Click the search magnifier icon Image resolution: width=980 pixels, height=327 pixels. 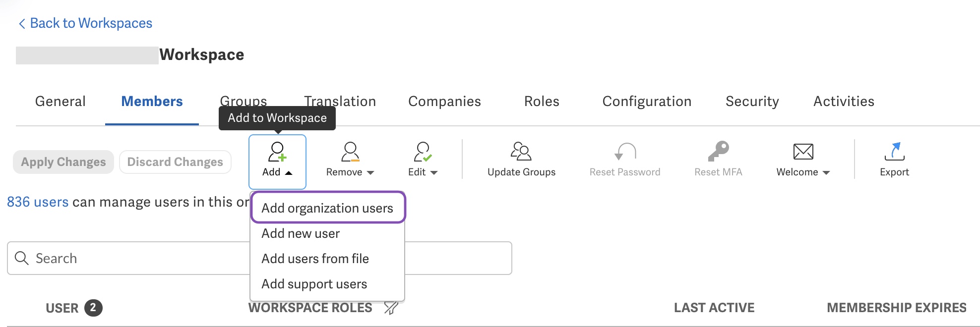(22, 258)
